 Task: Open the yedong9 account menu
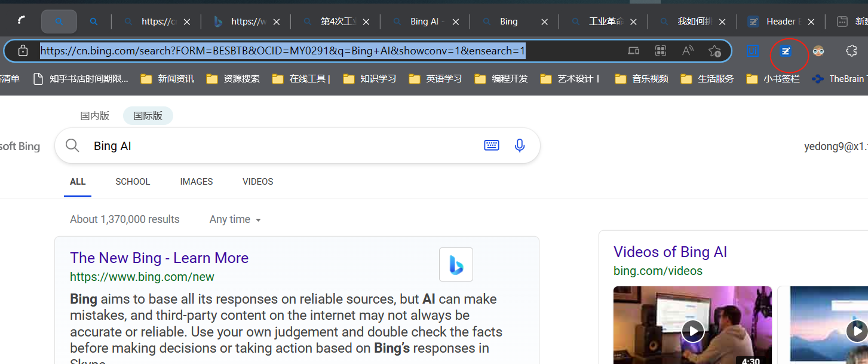coord(836,146)
